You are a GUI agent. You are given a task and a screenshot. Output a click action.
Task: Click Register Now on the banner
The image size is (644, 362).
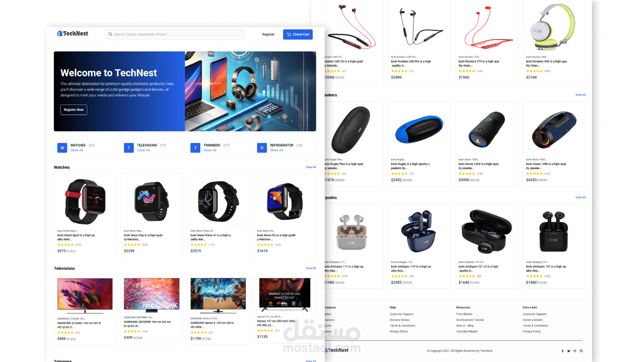[74, 110]
